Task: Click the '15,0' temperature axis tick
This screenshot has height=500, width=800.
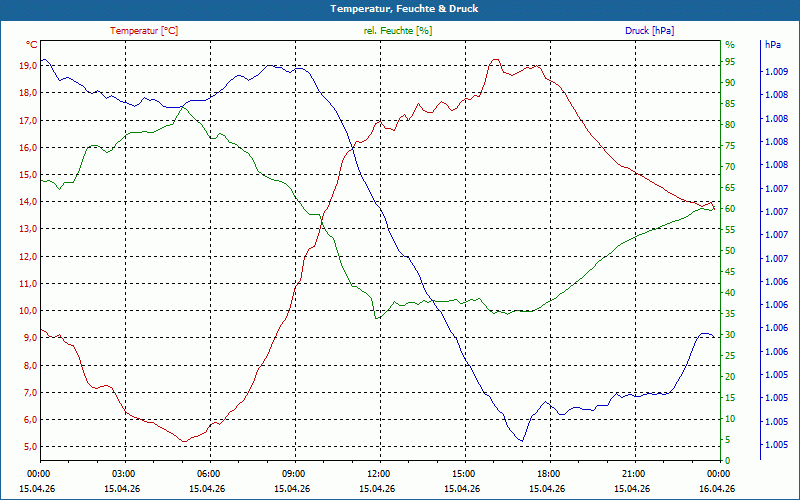Action: point(29,174)
